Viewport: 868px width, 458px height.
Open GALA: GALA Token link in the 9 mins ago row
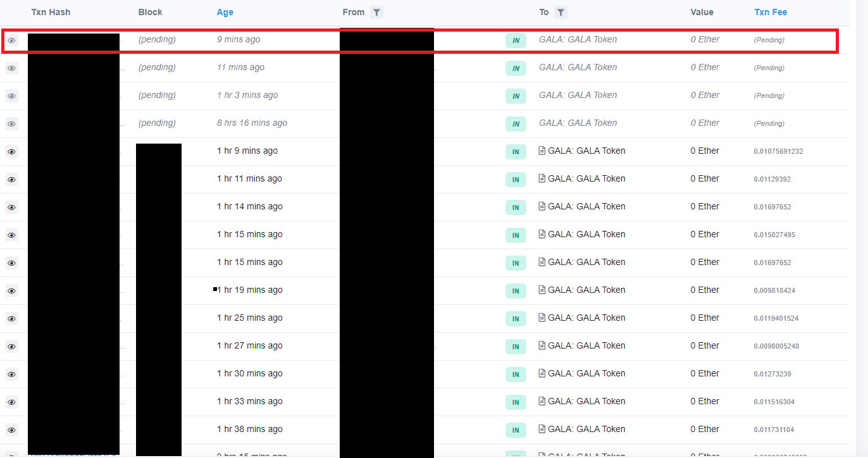pos(578,39)
